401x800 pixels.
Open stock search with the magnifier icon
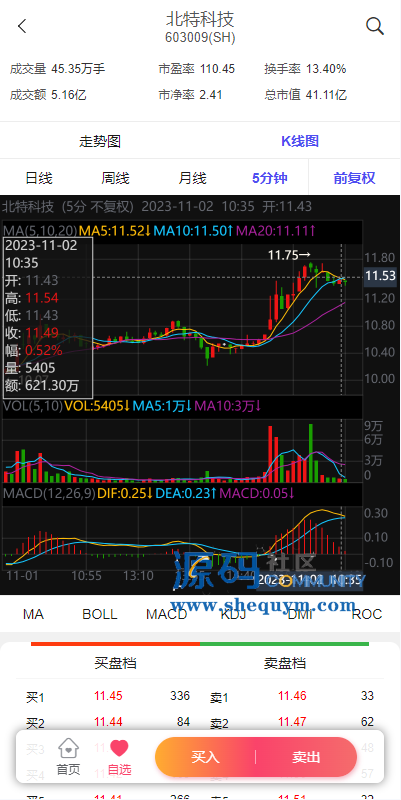(x=375, y=26)
